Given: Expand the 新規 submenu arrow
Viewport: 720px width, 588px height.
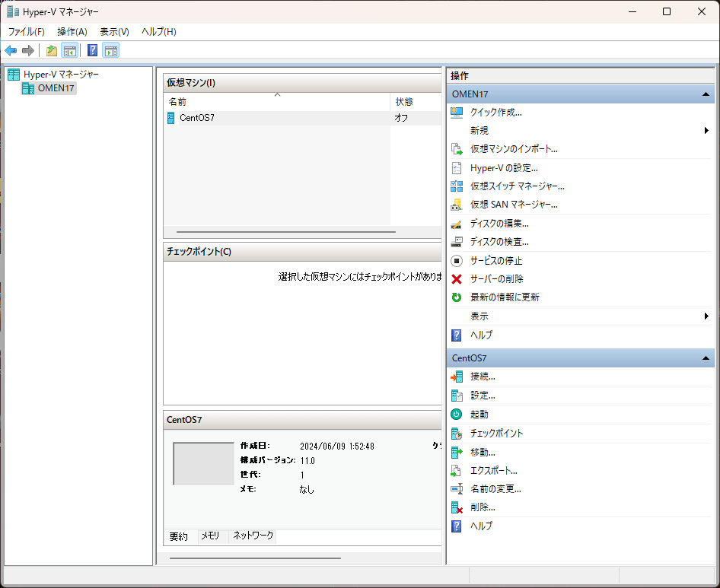Looking at the screenshot, I should click(706, 131).
